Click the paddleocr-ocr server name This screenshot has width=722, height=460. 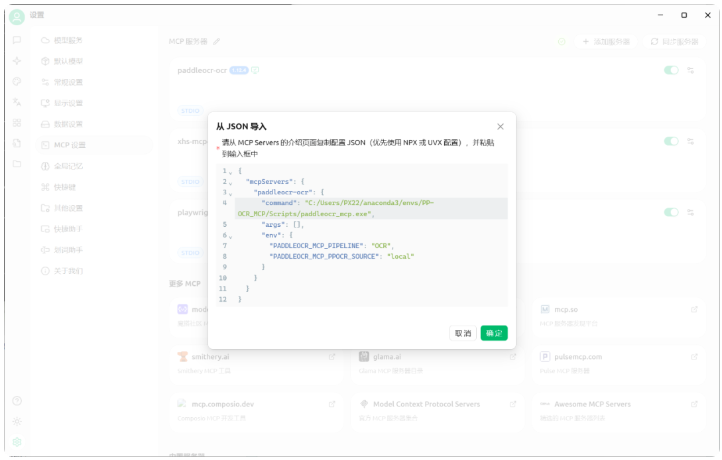point(202,70)
